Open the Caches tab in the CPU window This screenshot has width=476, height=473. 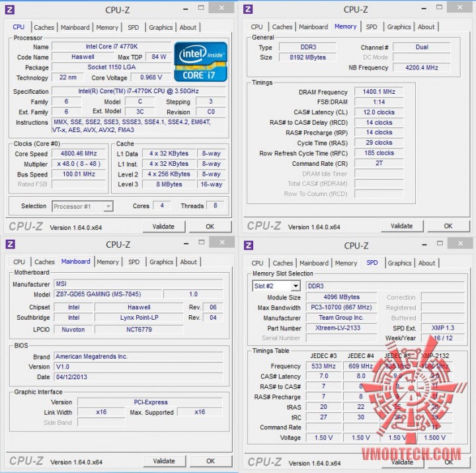[44, 27]
